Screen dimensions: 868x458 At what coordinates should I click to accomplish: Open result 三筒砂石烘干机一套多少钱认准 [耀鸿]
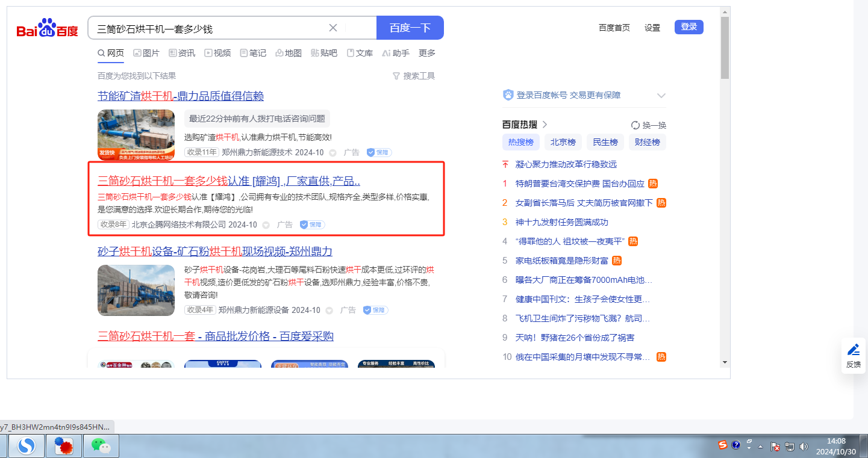(229, 181)
